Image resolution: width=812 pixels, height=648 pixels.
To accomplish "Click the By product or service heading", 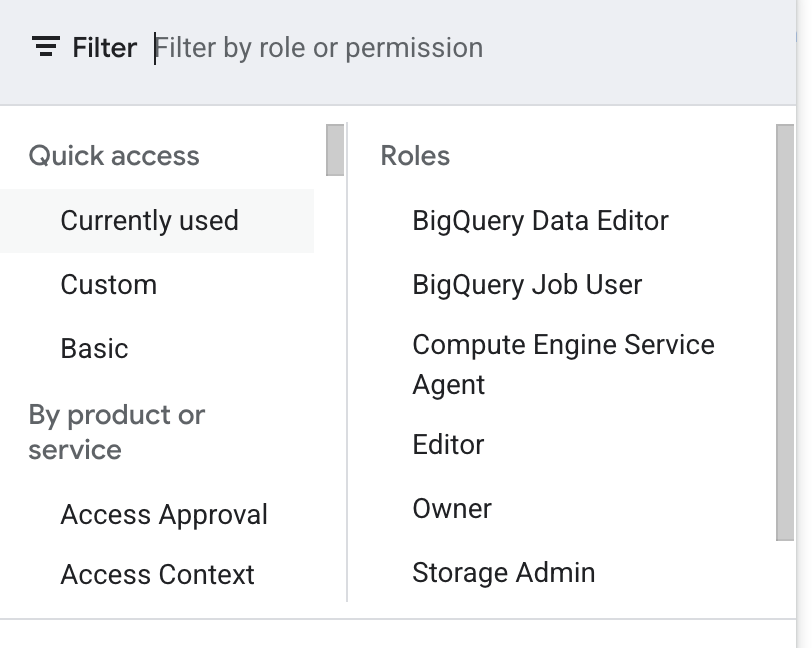I will click(x=116, y=432).
